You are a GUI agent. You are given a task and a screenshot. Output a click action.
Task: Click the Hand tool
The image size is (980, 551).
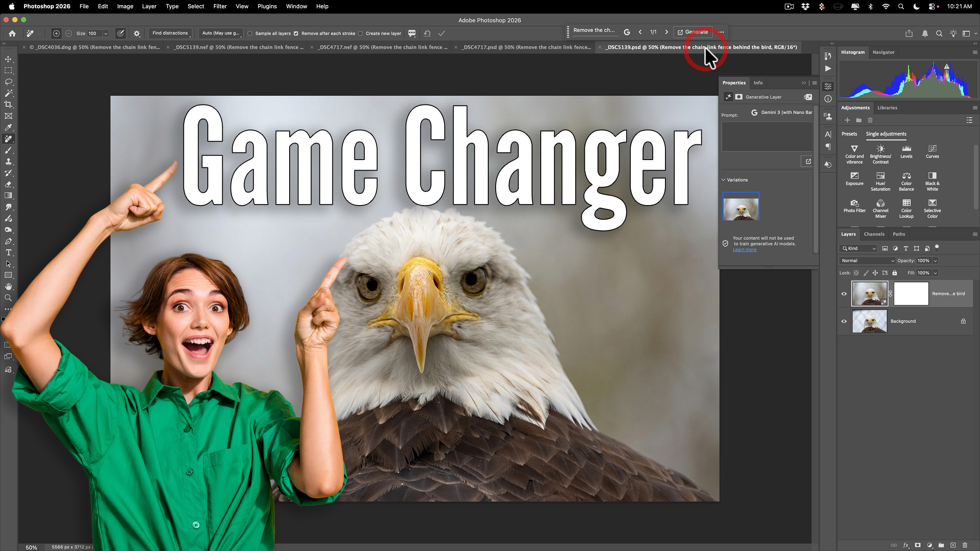[8, 286]
